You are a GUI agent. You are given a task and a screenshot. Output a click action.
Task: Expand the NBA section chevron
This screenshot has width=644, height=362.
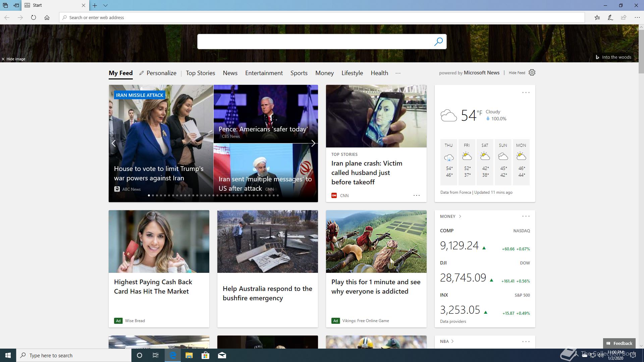[452, 342]
